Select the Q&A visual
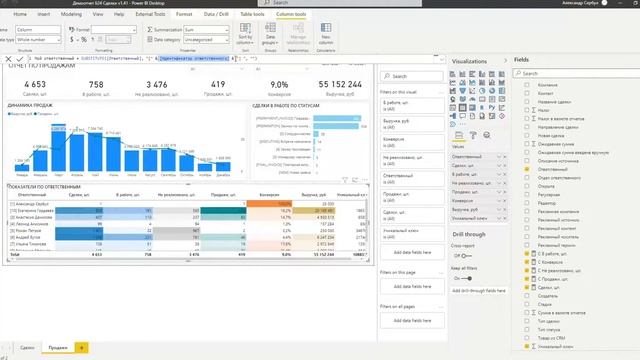The width and height of the screenshot is (640, 360). 462,116
